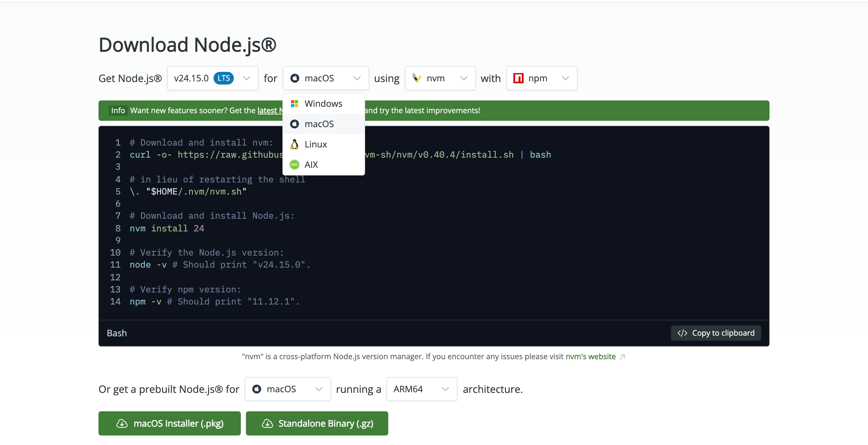Click the Copy to clipboard button
The height and width of the screenshot is (445, 868).
(x=716, y=333)
